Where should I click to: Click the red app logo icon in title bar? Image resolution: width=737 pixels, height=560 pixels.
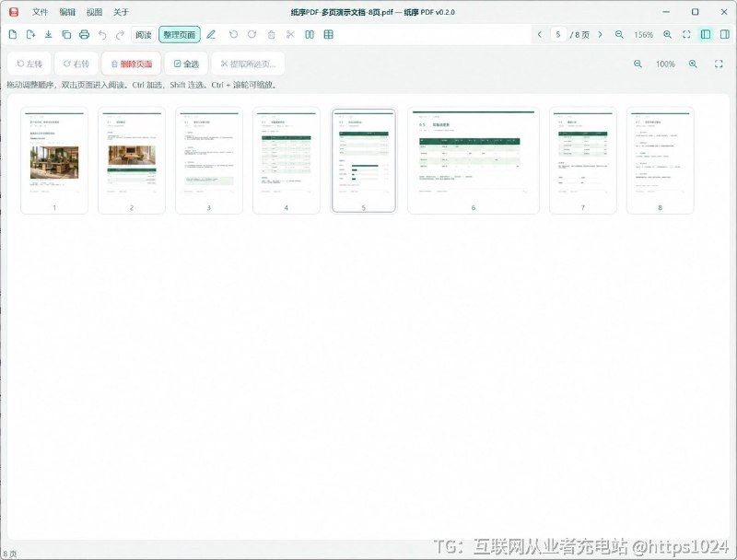click(14, 12)
